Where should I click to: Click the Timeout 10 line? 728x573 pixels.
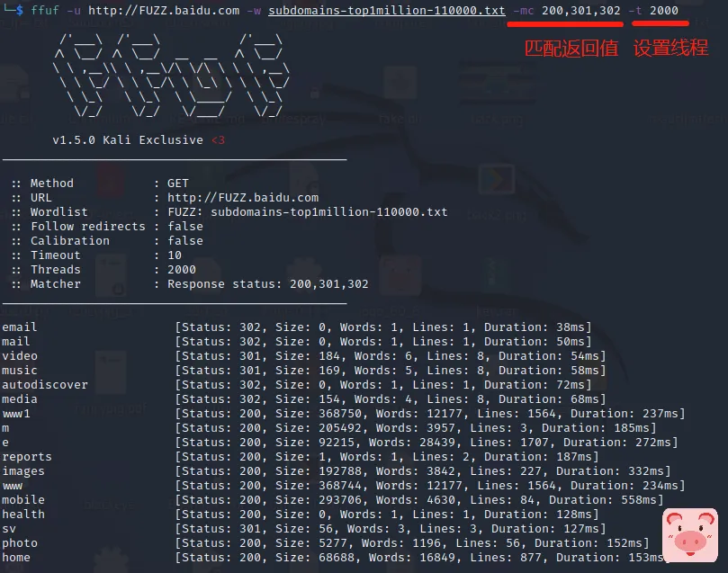pos(96,255)
